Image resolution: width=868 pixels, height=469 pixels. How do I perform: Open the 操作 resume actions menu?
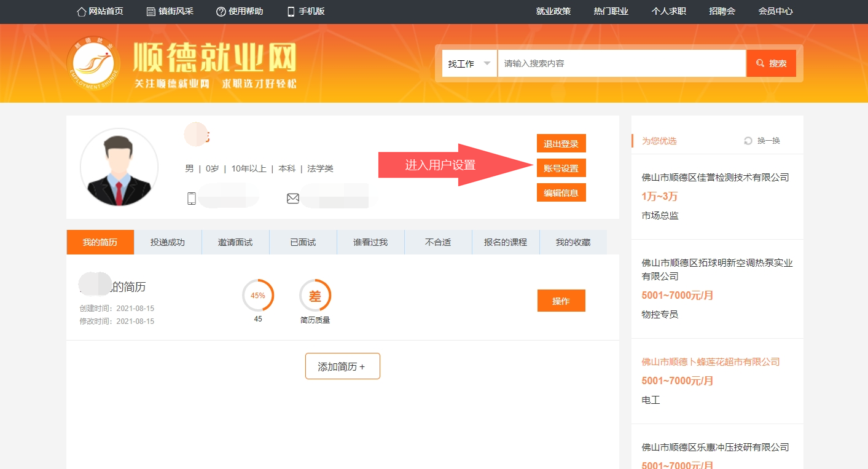pos(561,301)
